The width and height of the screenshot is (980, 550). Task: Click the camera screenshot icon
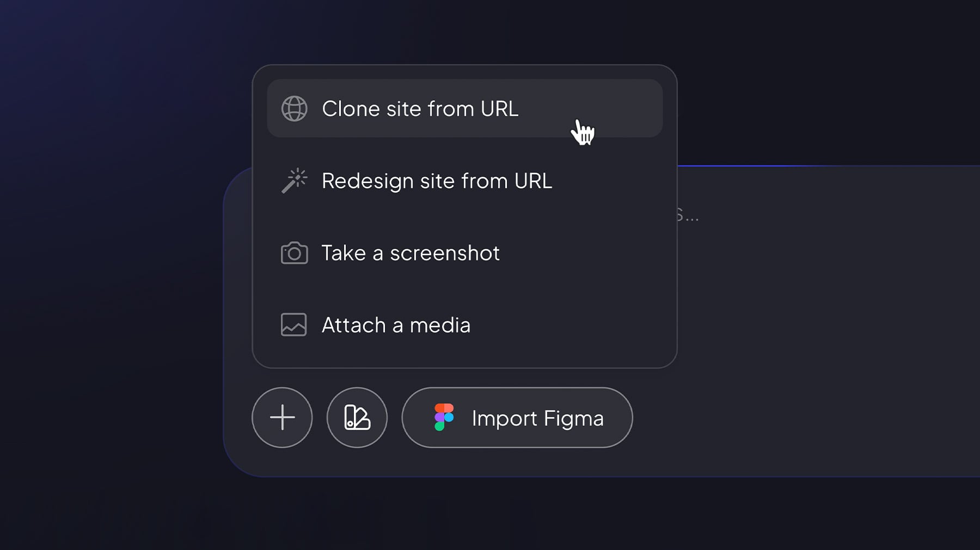294,253
